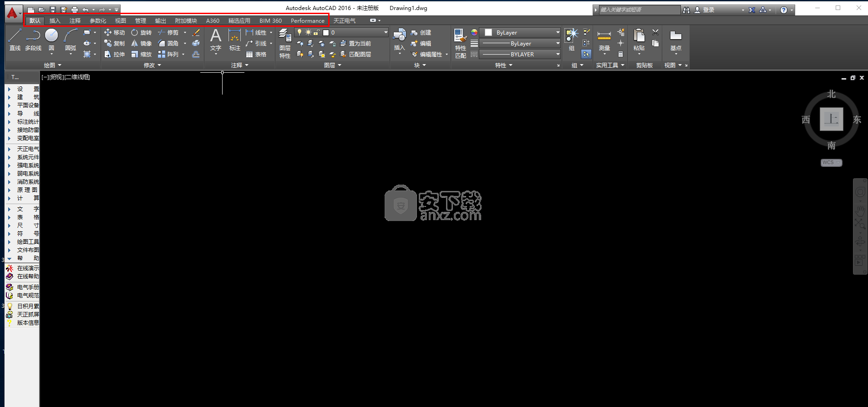Click the Move (移动) tool
Screen dimensions: 868x407
click(x=114, y=33)
